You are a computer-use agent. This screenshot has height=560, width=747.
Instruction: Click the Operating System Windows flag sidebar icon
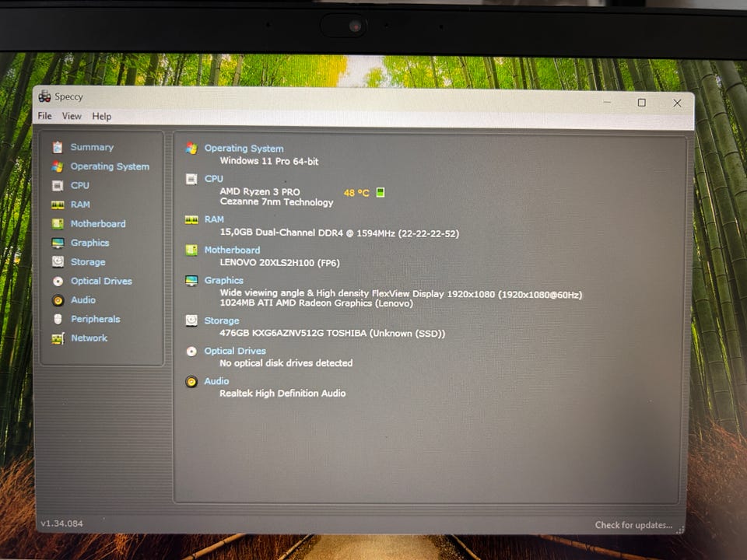pos(58,166)
